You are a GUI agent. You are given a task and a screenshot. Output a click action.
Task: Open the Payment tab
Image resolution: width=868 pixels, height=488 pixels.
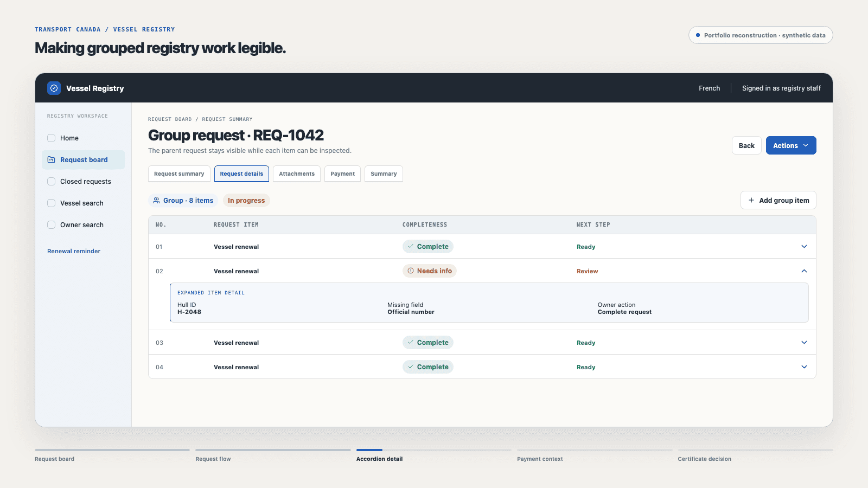click(342, 174)
